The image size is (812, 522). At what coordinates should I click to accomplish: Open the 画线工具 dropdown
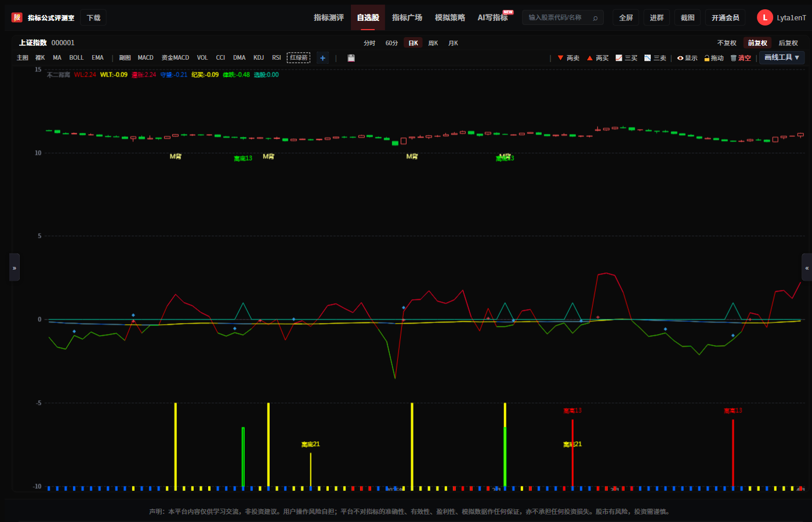pos(782,57)
